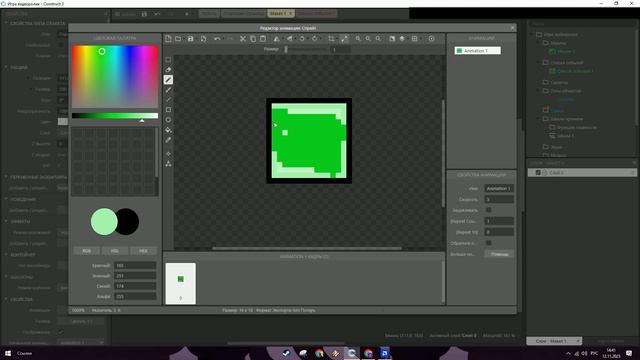This screenshot has height=360, width=640.
Task: Select Animation 1 in animations list
Action: pyautogui.click(x=478, y=51)
